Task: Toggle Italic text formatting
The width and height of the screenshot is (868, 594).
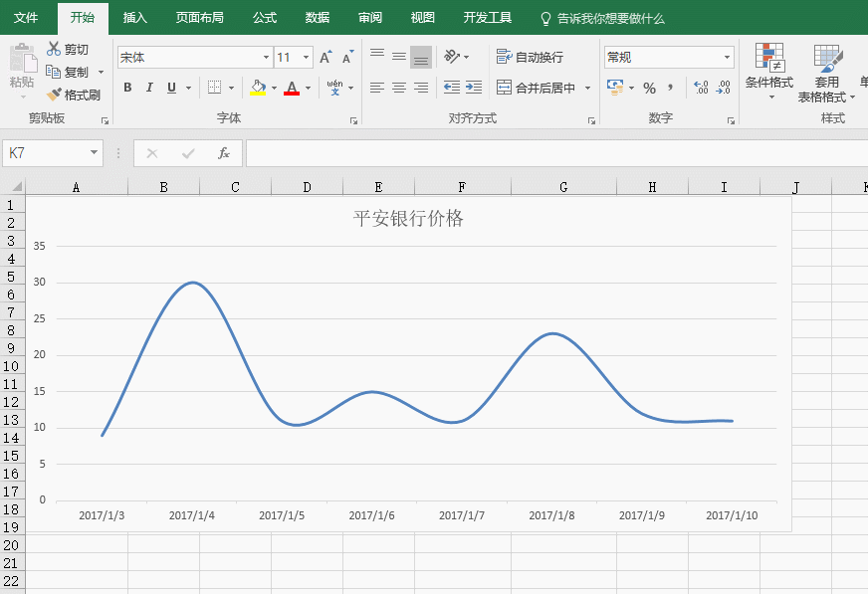Action: pos(149,88)
